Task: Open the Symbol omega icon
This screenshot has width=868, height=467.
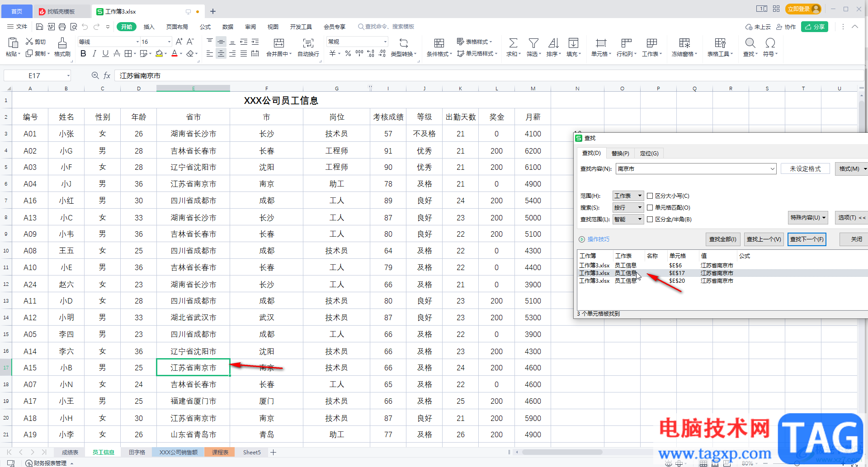Action: (770, 43)
